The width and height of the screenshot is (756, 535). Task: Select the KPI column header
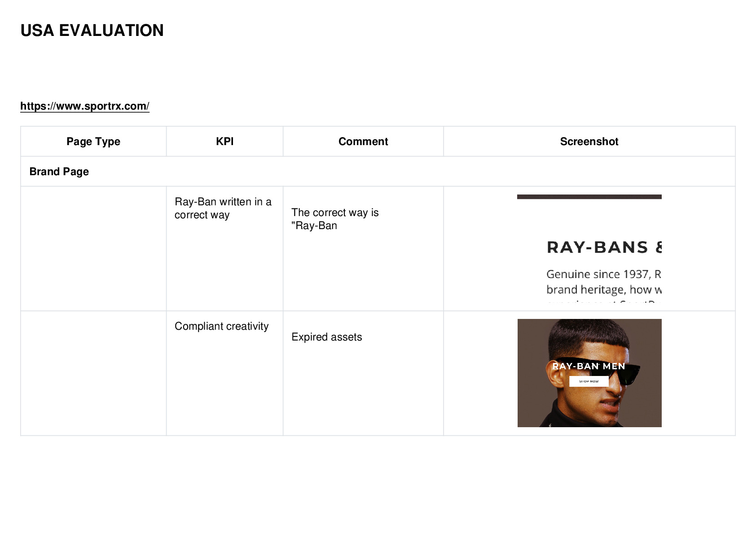pos(224,141)
